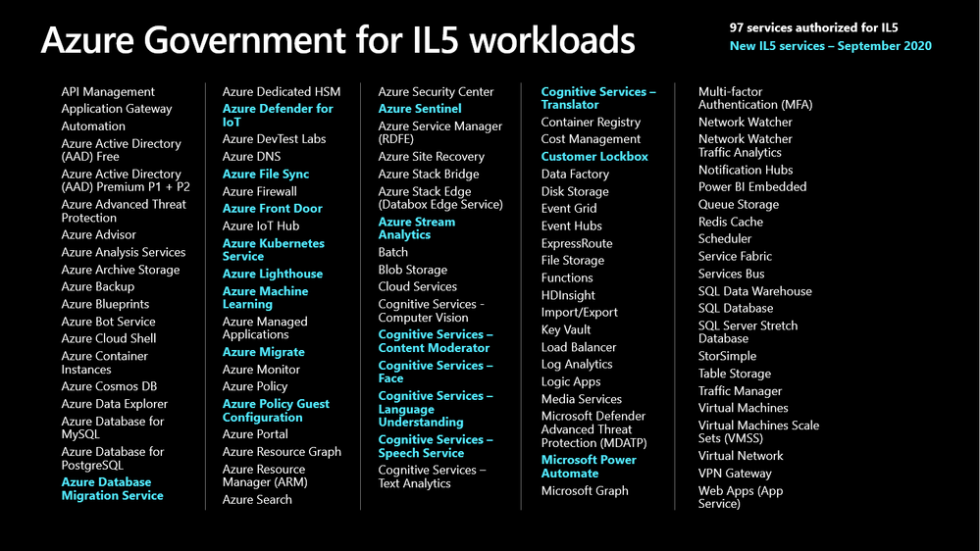Select 'Azure Resource Graph'
This screenshot has height=551, width=980.
pos(282,452)
